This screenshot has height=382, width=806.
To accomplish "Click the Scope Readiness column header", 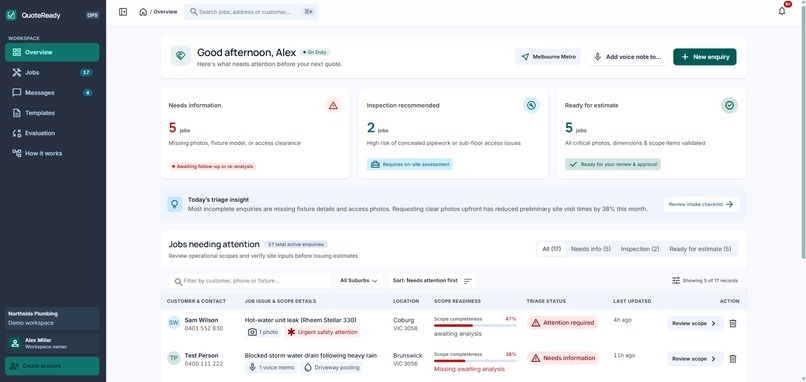I will coord(457,301).
